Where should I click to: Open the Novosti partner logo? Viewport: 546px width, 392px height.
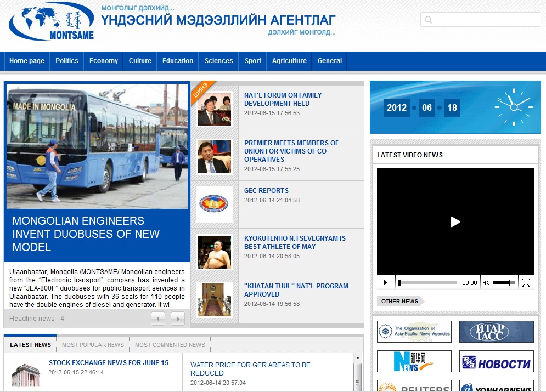pos(496,361)
